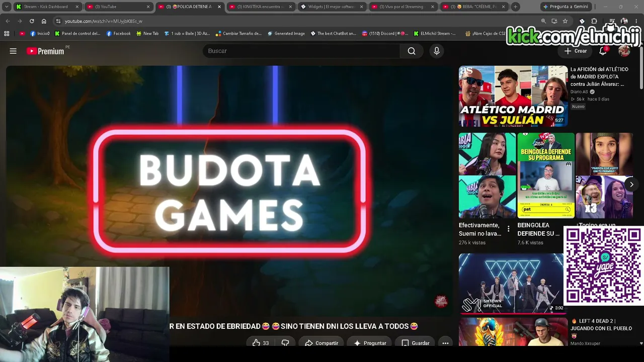This screenshot has width=644, height=362.
Task: Open a new browser tab
Action: (515, 7)
